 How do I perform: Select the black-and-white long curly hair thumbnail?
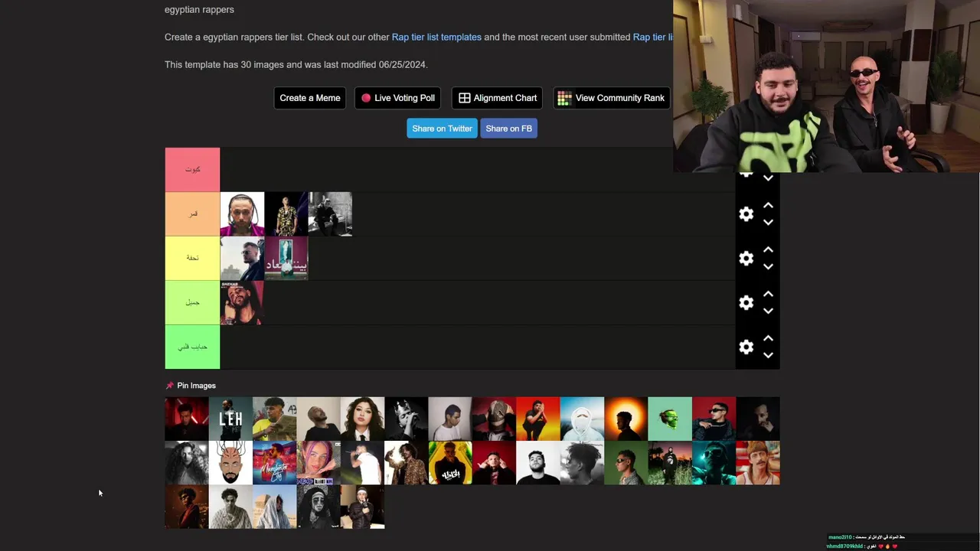[187, 463]
